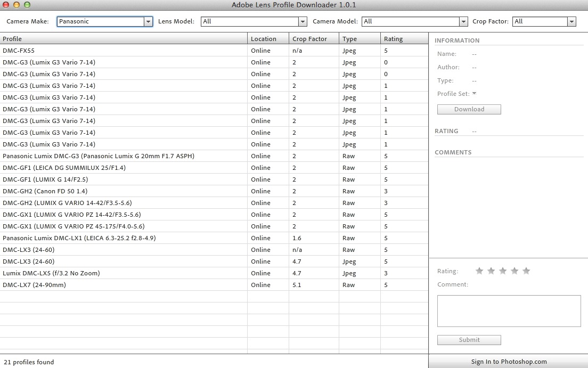Viewport: 588px width, 368px height.
Task: Give five stars using the last star
Action: 526,271
